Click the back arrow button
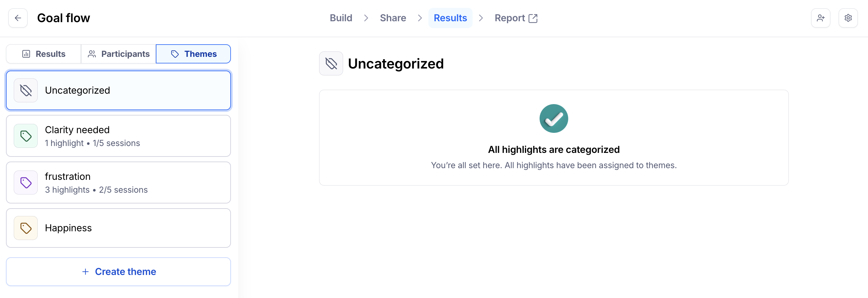 click(18, 18)
